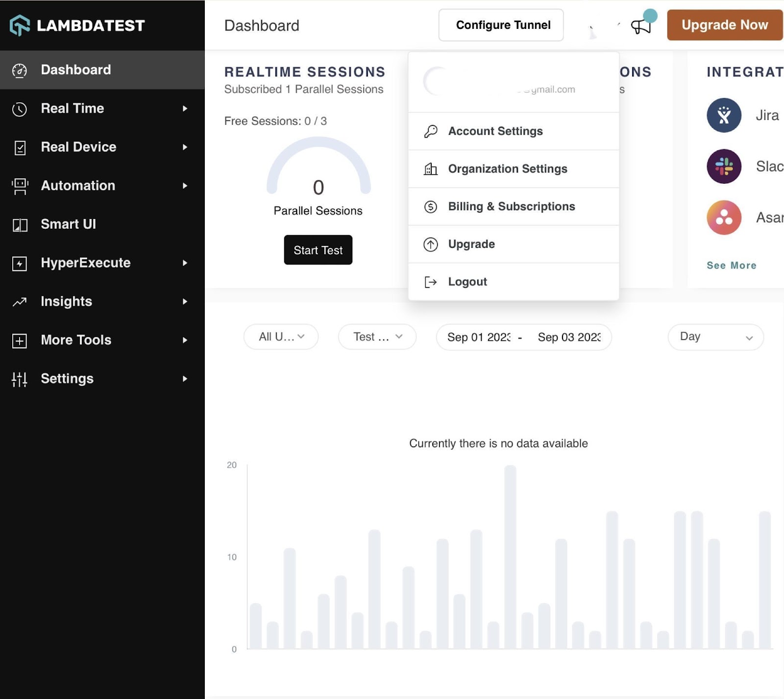Screen dimensions: 784x699
Task: Open the Smart UI sidebar item
Action: click(x=102, y=224)
